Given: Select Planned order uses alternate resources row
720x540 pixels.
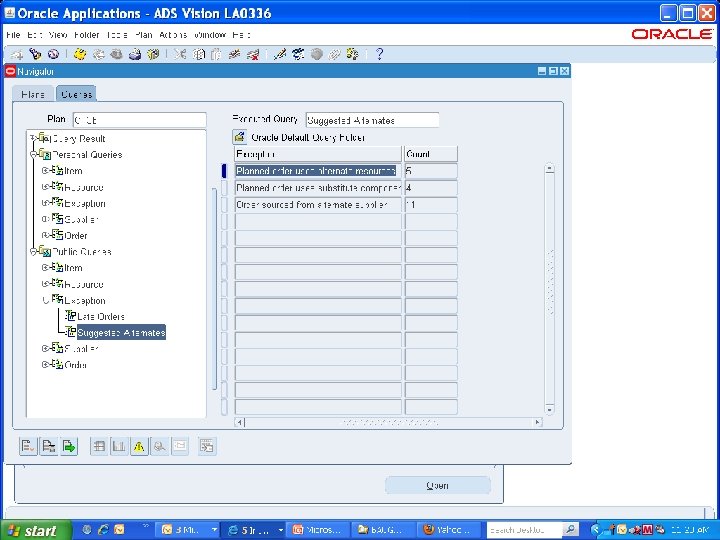Looking at the screenshot, I should 316,171.
